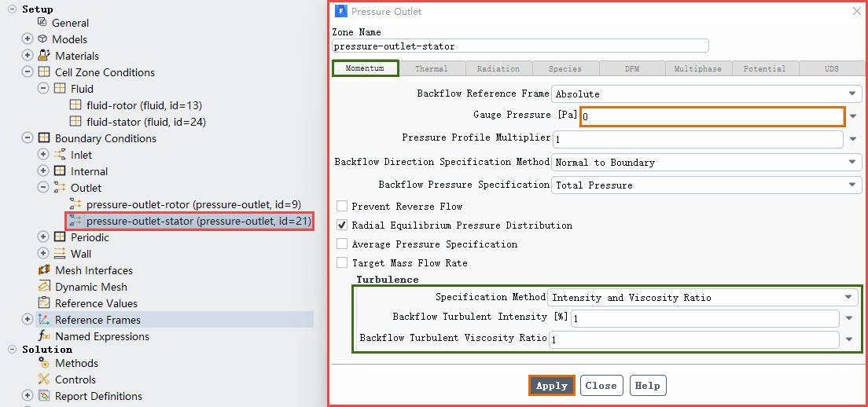Click the Gauge Pressure input field
The height and width of the screenshot is (407, 868).
pos(712,116)
